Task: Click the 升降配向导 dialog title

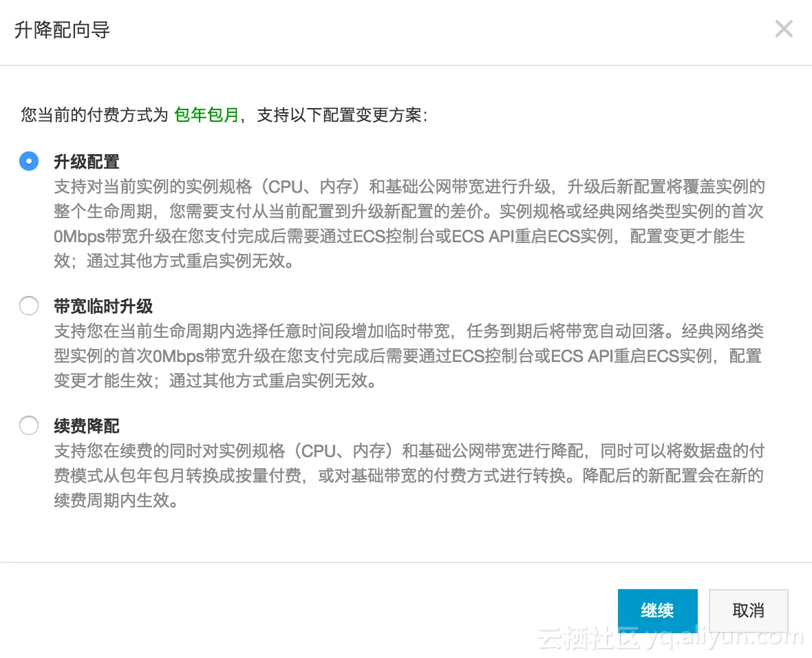Action: (x=62, y=30)
